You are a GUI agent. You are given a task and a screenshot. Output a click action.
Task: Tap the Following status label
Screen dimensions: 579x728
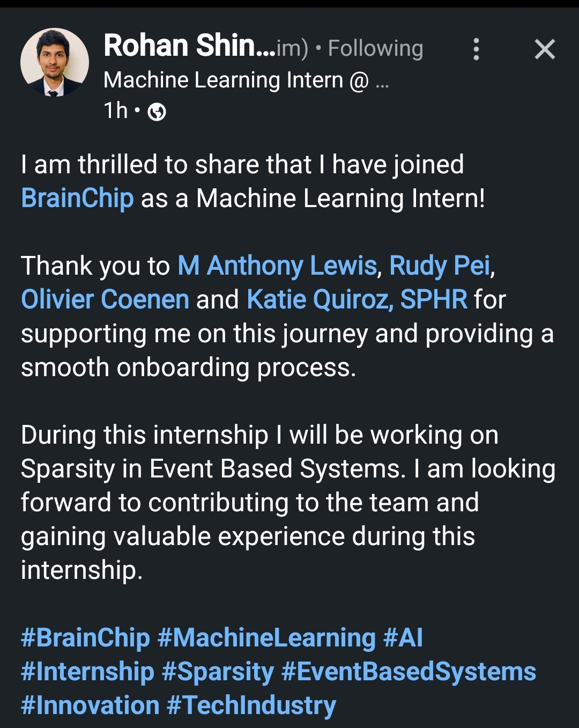coord(375,48)
